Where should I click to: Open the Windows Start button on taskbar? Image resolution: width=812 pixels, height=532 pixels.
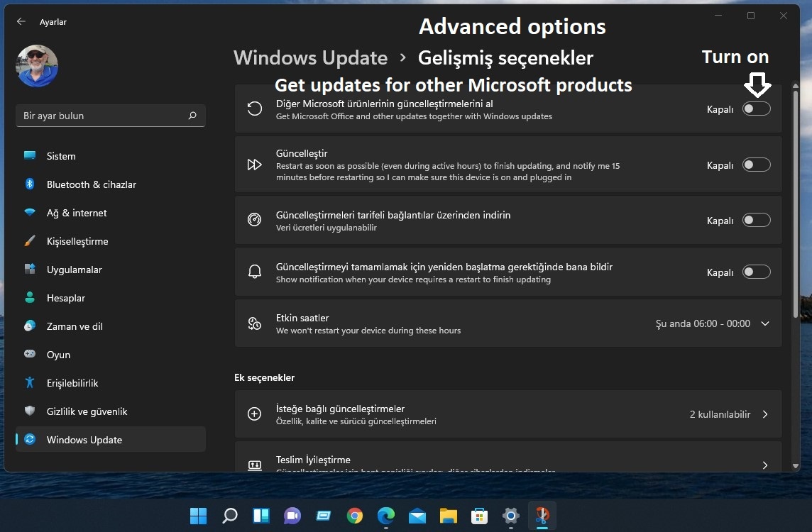click(x=198, y=516)
